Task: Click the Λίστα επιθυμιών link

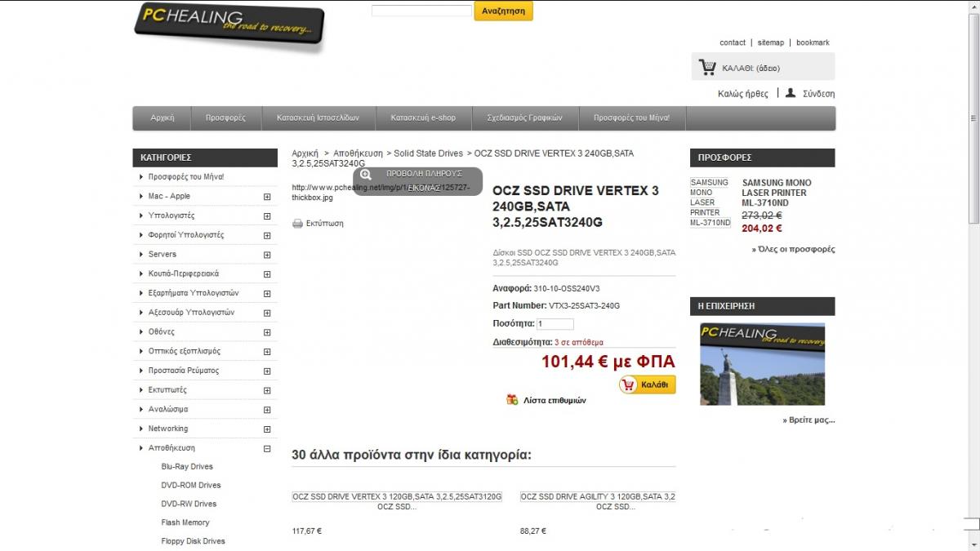Action: 555,401
